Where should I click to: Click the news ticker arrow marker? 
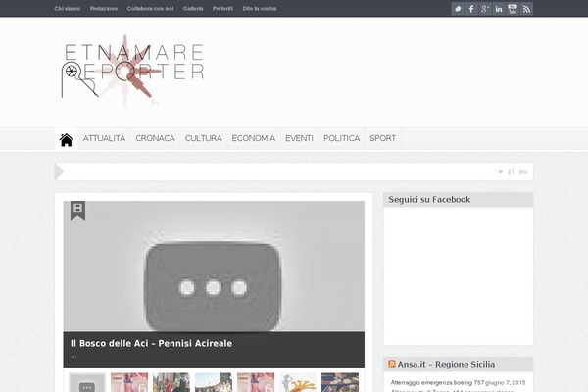click(60, 171)
